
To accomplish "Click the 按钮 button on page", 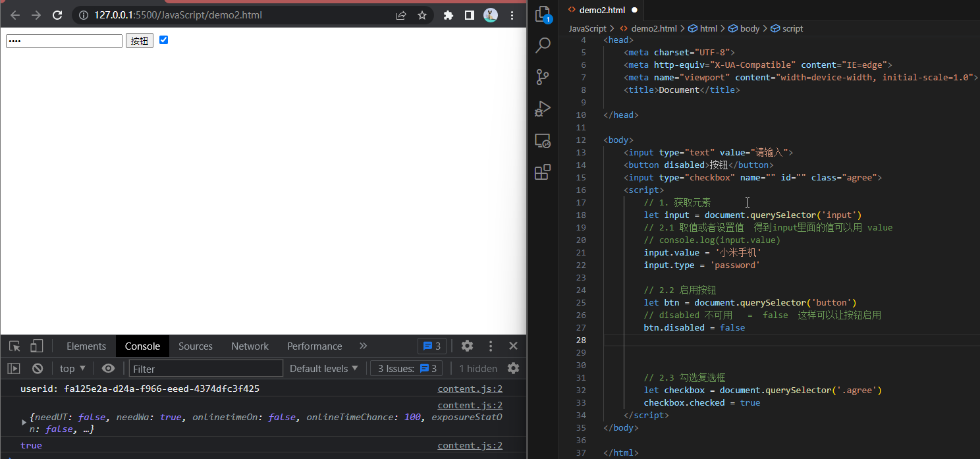I will pos(140,41).
